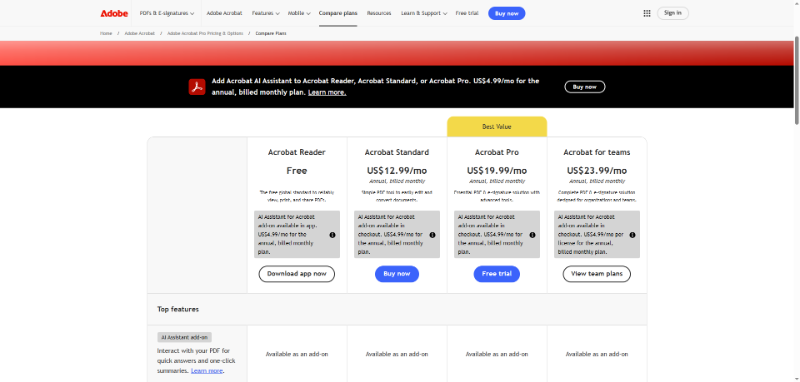Click the Acrobat for teams plan title

click(x=597, y=152)
